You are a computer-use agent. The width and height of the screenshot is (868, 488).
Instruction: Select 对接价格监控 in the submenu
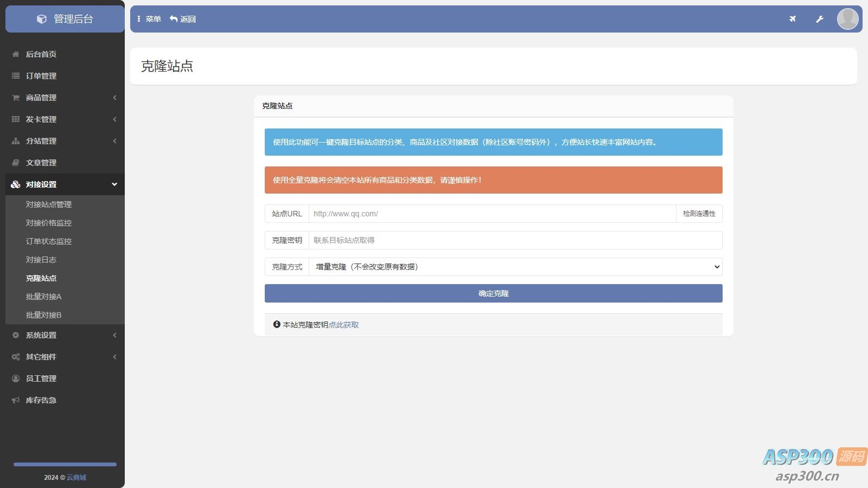(49, 223)
